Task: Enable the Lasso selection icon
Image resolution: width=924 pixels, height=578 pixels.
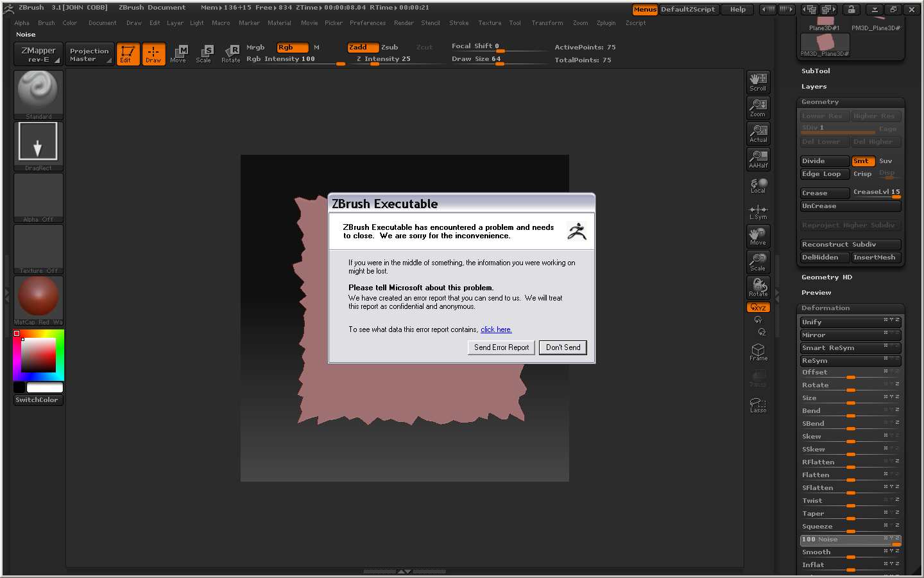Action: pos(758,405)
